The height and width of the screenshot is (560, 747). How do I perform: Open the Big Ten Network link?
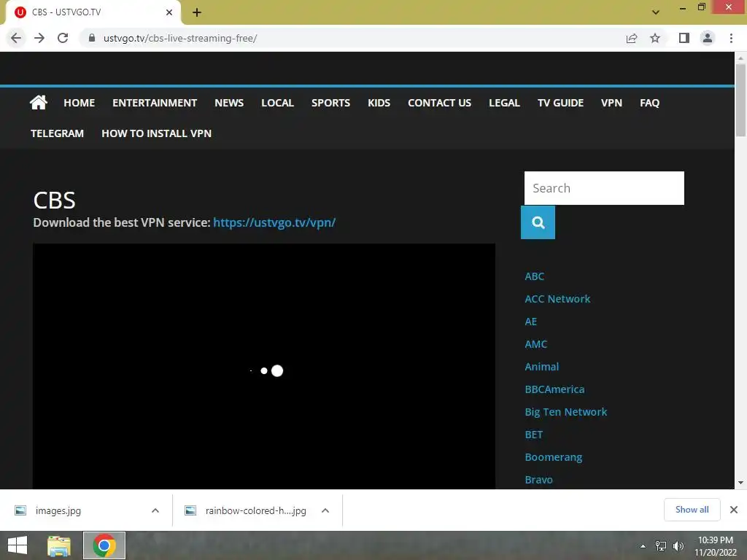[x=566, y=412]
